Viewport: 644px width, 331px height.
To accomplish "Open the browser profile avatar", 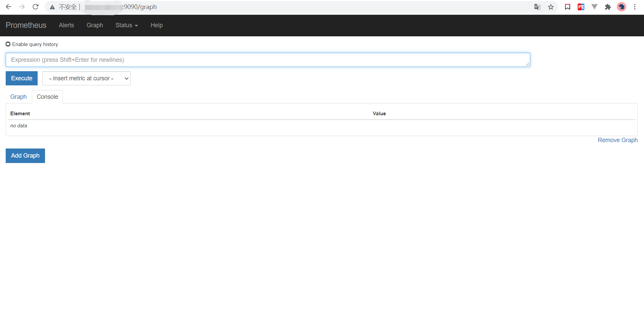I will (x=622, y=7).
